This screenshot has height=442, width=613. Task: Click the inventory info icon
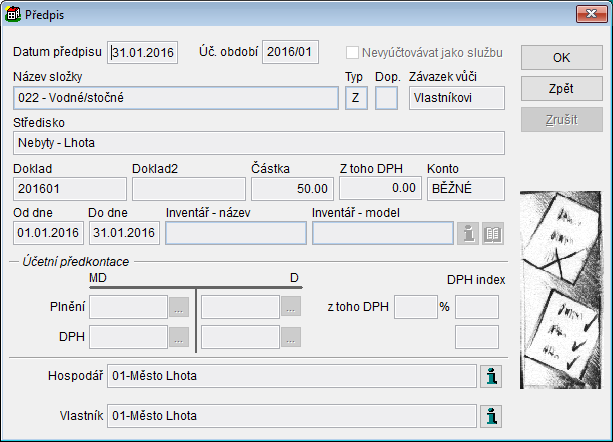click(x=467, y=233)
